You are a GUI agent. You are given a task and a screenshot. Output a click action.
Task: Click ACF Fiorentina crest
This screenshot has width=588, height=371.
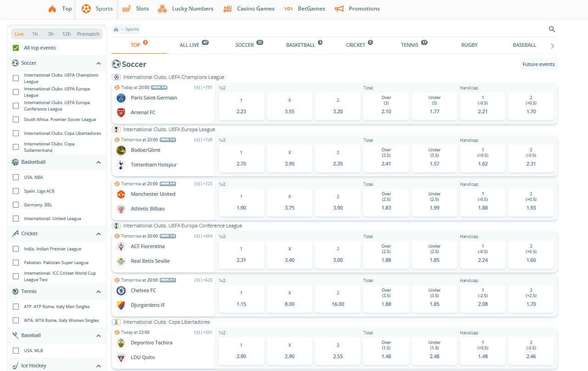tap(121, 246)
